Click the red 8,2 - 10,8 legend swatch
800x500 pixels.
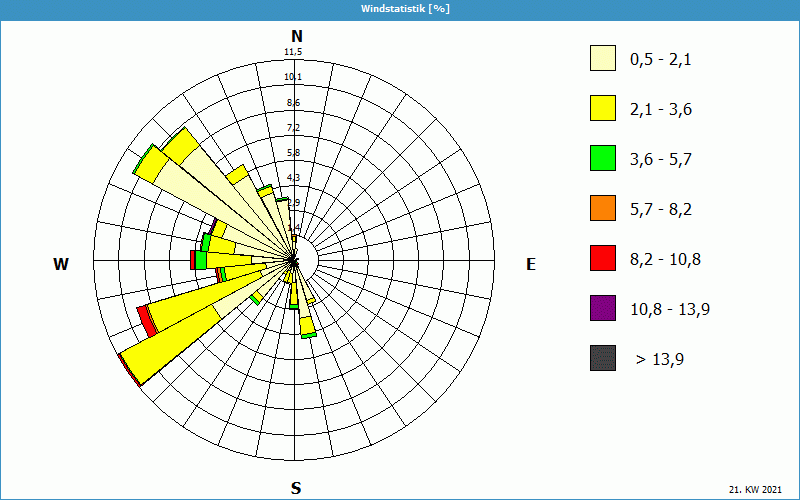point(603,258)
